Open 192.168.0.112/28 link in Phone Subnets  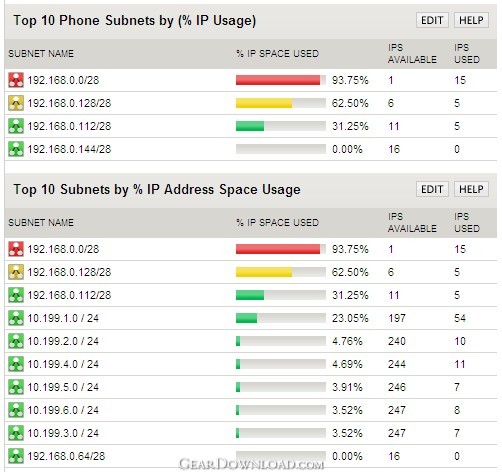coord(69,126)
